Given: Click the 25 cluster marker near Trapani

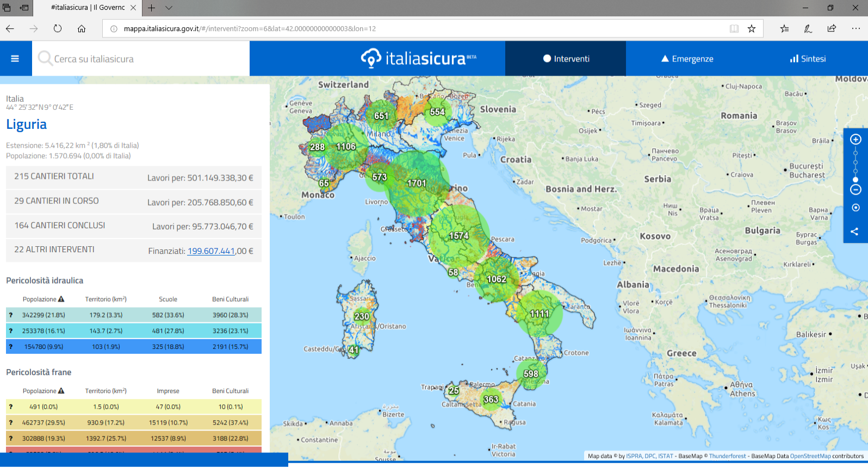Looking at the screenshot, I should 454,390.
